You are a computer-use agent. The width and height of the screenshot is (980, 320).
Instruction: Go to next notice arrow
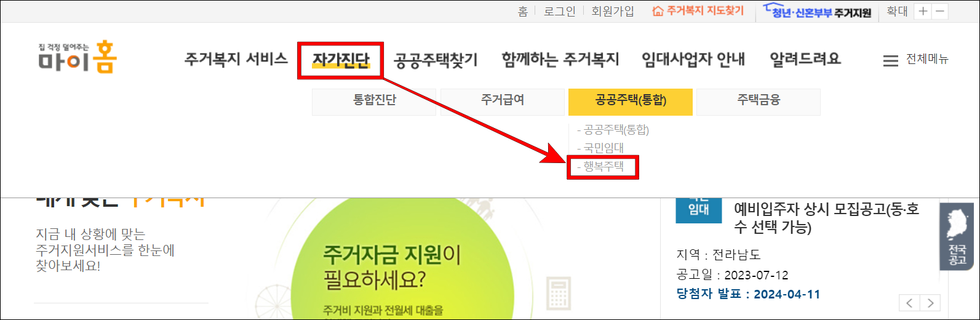[930, 303]
